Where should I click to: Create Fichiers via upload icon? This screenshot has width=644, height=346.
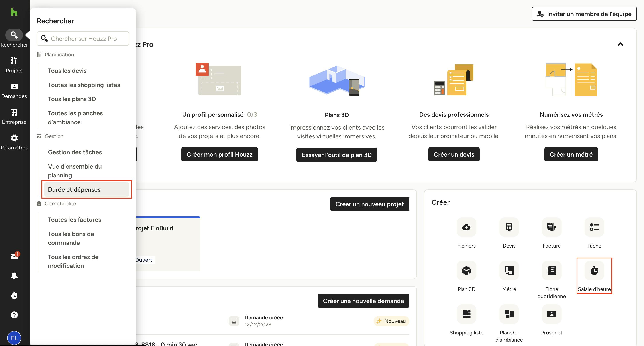(466, 227)
